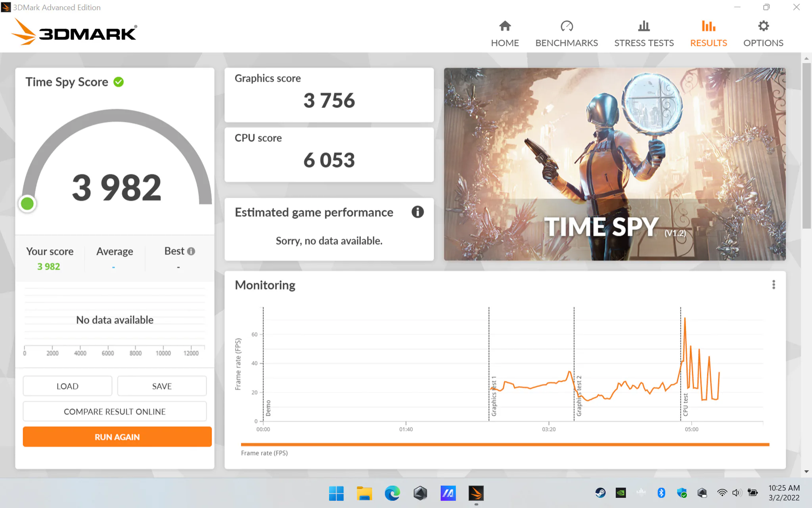Click the green score gauge indicator
This screenshot has width=812, height=508.
tap(27, 204)
